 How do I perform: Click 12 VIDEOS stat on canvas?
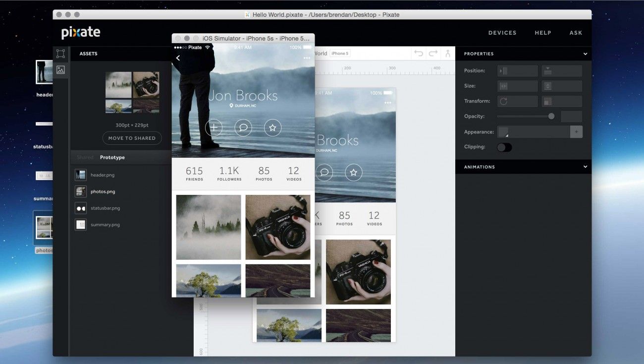click(374, 218)
